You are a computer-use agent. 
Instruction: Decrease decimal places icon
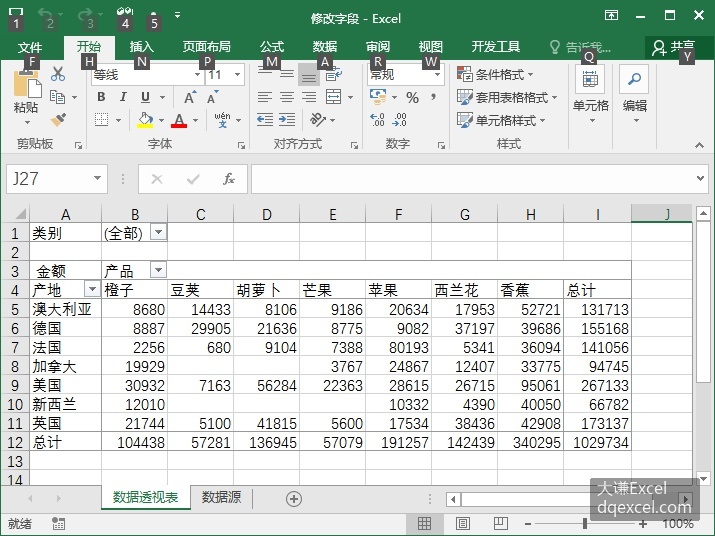point(399,120)
